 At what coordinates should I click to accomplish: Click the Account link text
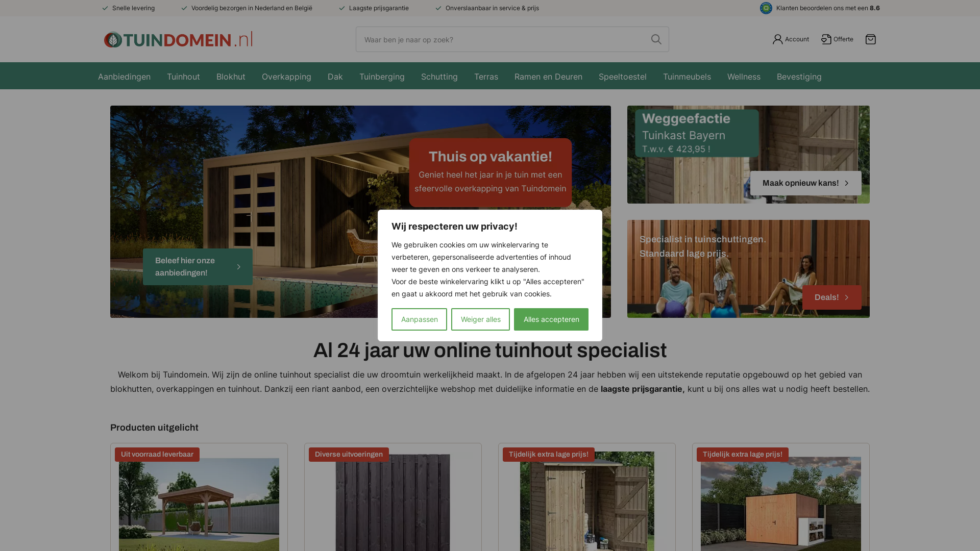797,39
